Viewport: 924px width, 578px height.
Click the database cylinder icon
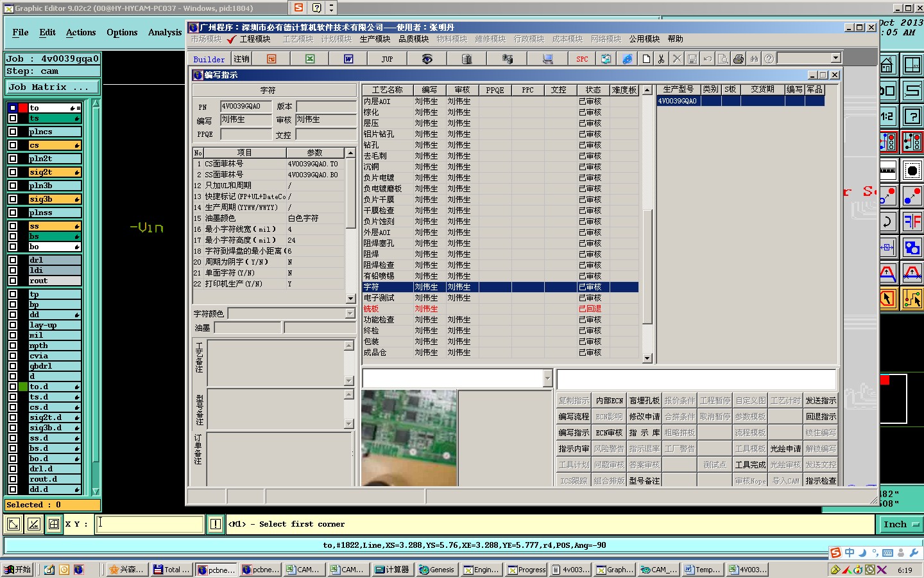click(466, 58)
